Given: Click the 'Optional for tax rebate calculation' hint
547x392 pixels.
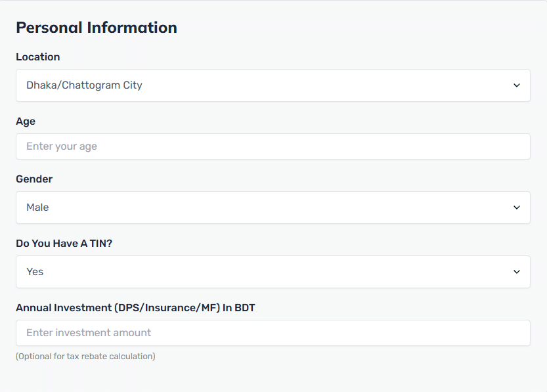Looking at the screenshot, I should click(x=85, y=357).
